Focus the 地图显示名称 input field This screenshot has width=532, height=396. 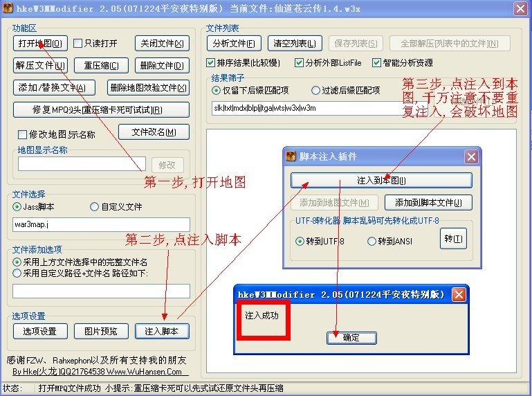pyautogui.click(x=82, y=164)
